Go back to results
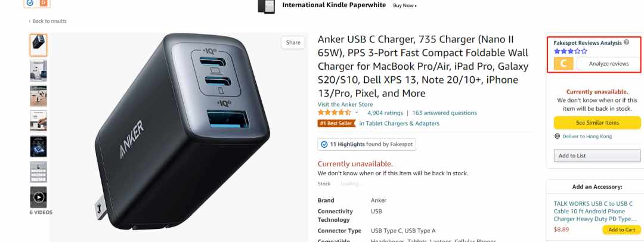Viewport: 644px width, 242px height. (48, 21)
